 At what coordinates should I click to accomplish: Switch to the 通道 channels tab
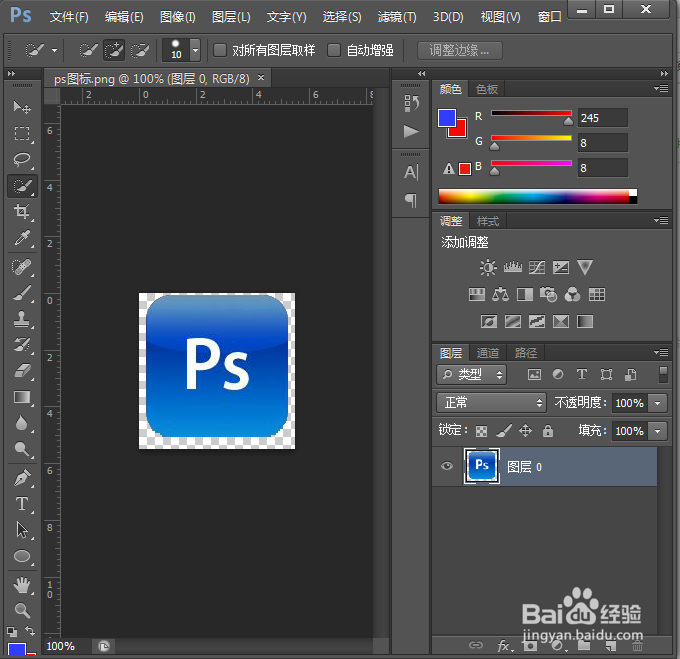point(488,353)
